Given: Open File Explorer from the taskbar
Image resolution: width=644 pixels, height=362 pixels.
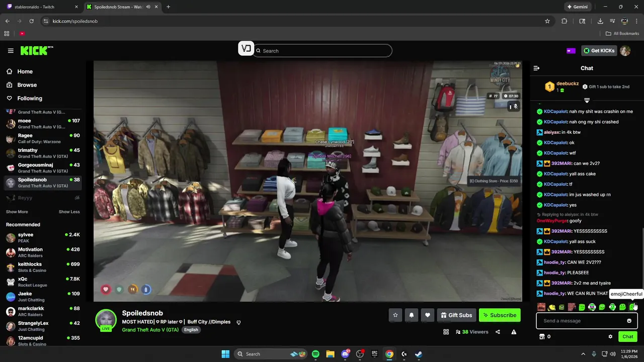Looking at the screenshot, I should pos(330,354).
